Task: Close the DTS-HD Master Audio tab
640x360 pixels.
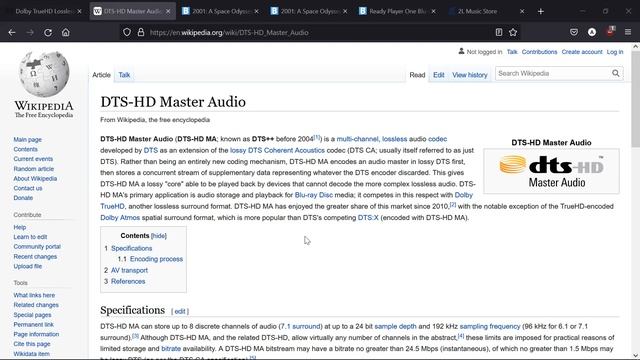Action: pos(168,11)
